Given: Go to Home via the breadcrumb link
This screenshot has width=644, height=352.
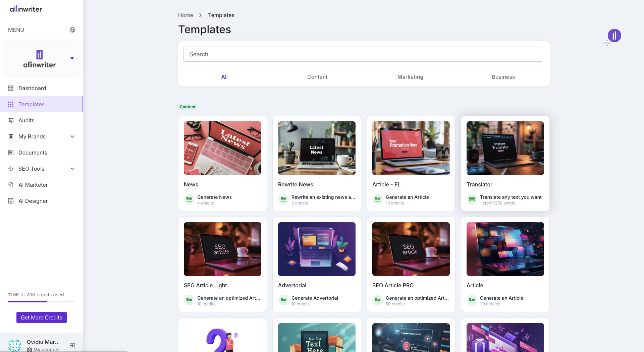Looking at the screenshot, I should click(x=185, y=15).
